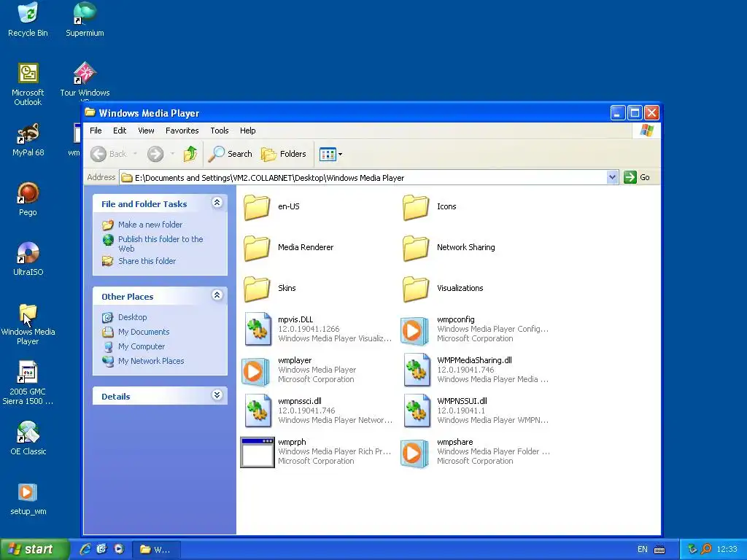Select the wmplayer application icon
The height and width of the screenshot is (560, 747).
click(256, 370)
